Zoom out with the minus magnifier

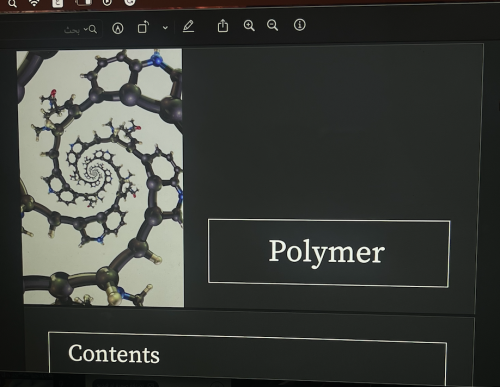pyautogui.click(x=272, y=25)
